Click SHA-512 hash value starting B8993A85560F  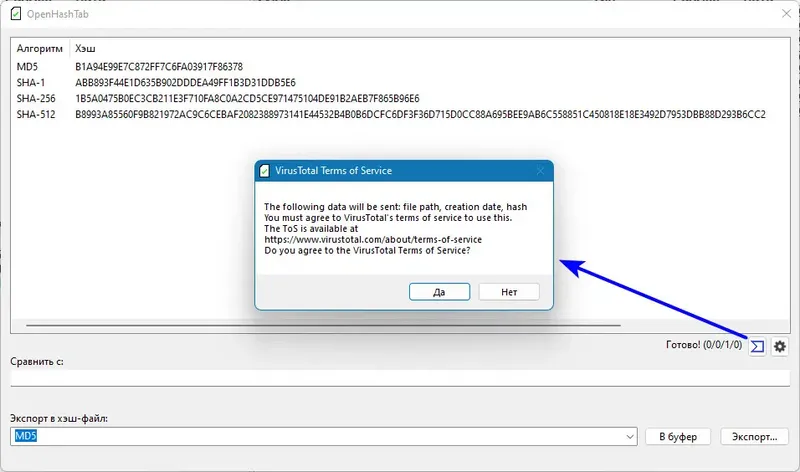pyautogui.click(x=420, y=114)
